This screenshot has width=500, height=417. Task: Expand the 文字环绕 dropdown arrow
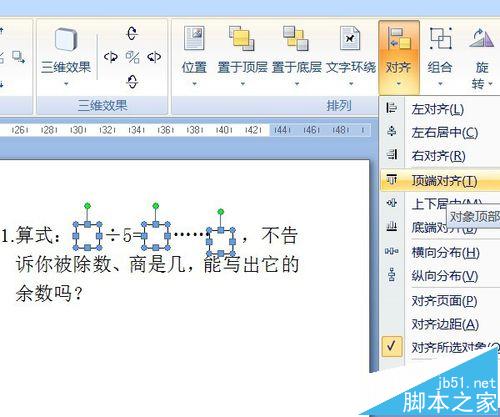[x=351, y=84]
